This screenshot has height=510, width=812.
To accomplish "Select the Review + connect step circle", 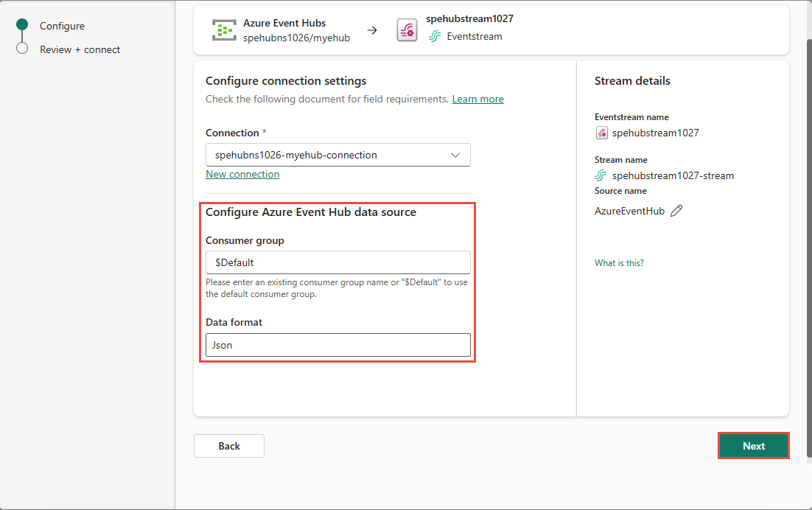I will click(22, 49).
